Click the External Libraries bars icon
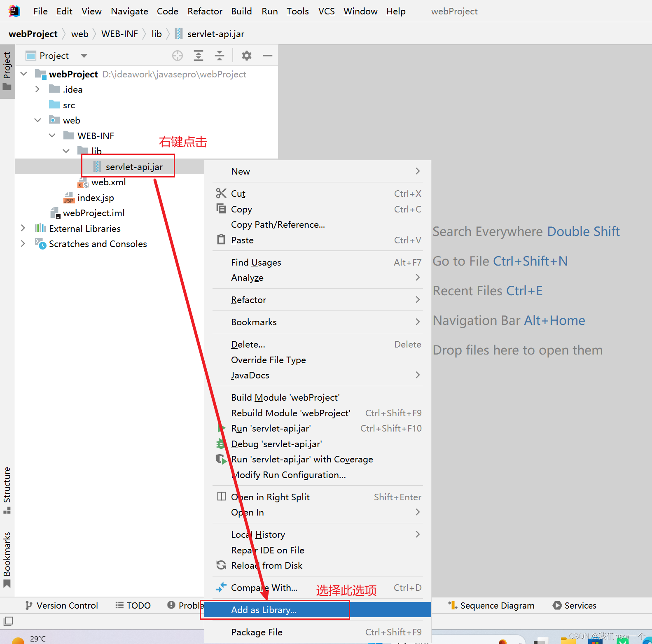Image resolution: width=652 pixels, height=644 pixels. pos(40,228)
